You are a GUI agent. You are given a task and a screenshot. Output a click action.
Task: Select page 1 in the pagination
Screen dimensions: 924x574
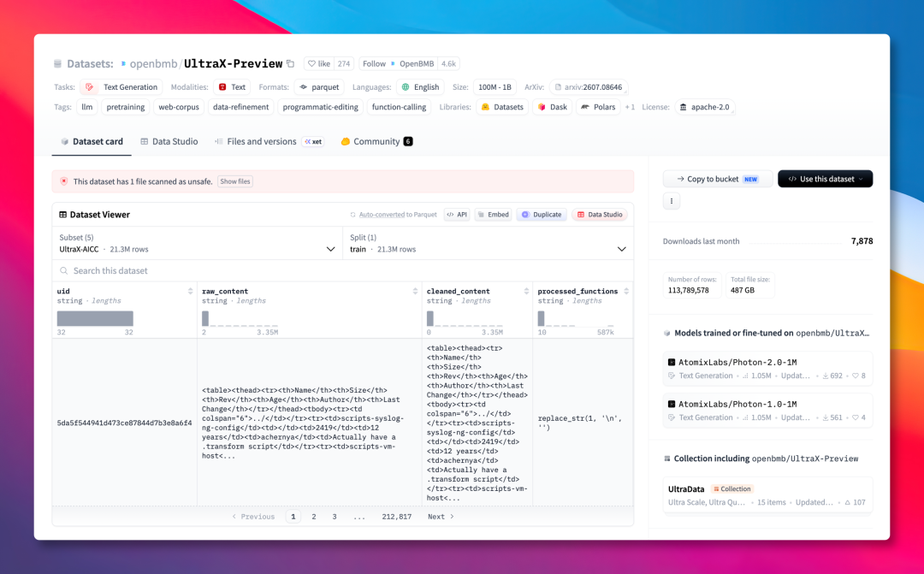[x=293, y=517]
